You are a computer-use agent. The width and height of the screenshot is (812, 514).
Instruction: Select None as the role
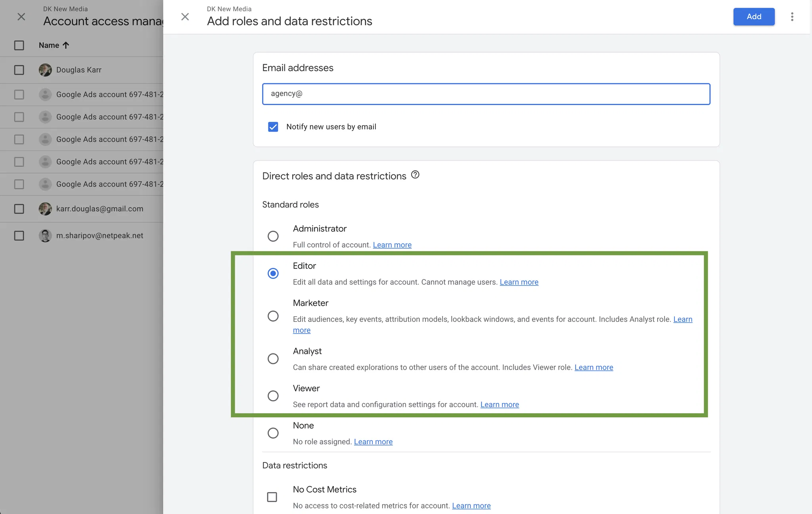click(x=273, y=433)
